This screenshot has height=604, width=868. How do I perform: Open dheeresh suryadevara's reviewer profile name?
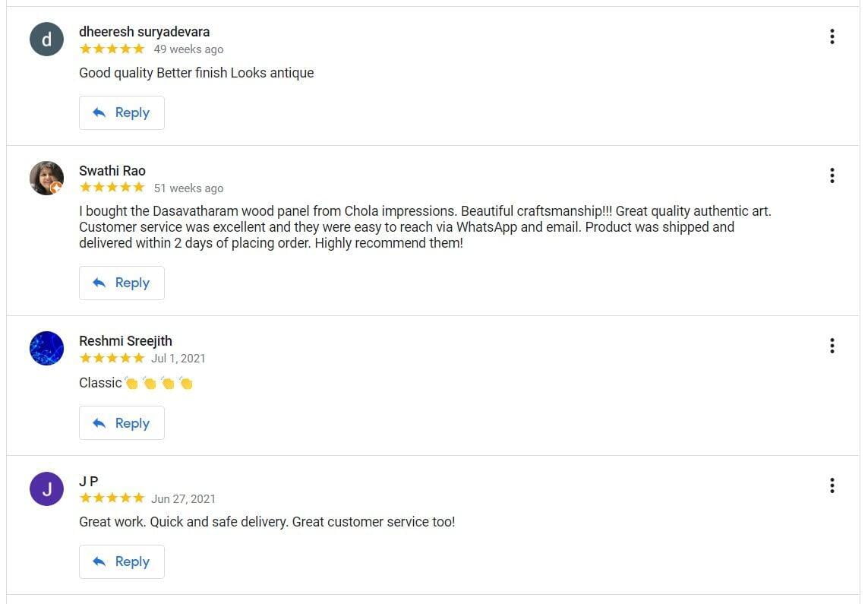[144, 32]
